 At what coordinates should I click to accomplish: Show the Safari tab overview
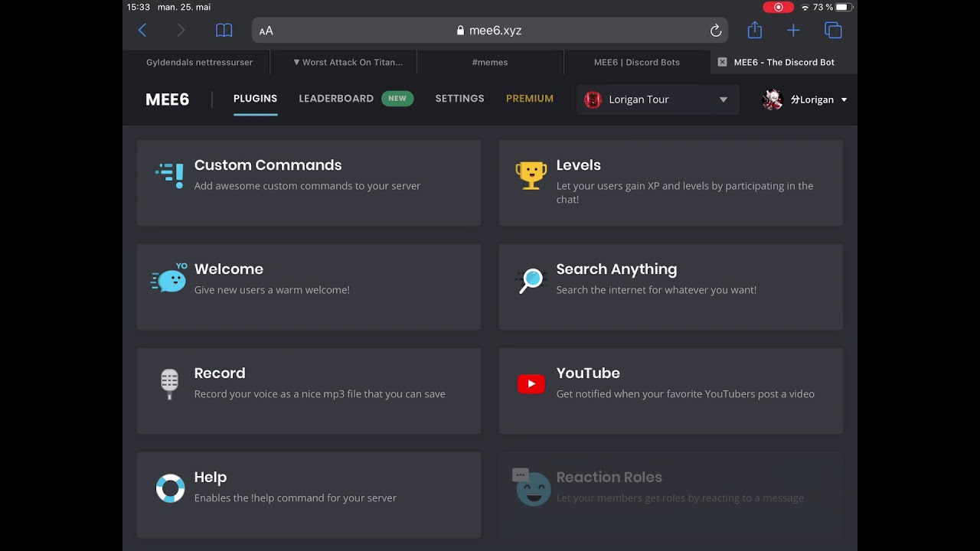point(833,31)
